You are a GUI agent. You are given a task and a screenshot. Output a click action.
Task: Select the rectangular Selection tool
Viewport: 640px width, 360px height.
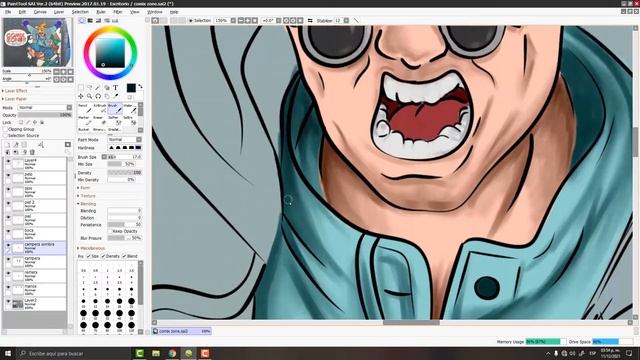click(81, 87)
